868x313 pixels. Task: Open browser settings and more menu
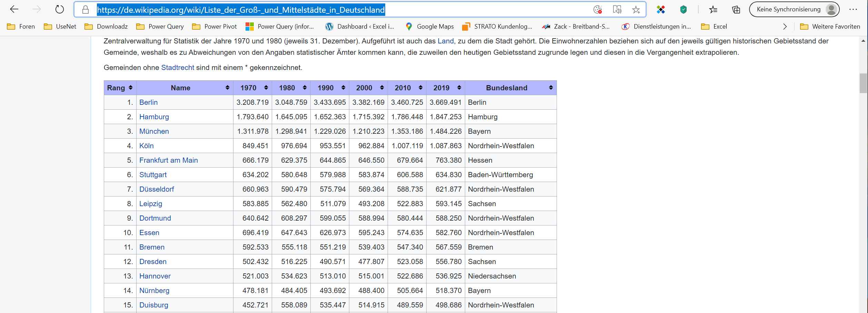(x=853, y=9)
